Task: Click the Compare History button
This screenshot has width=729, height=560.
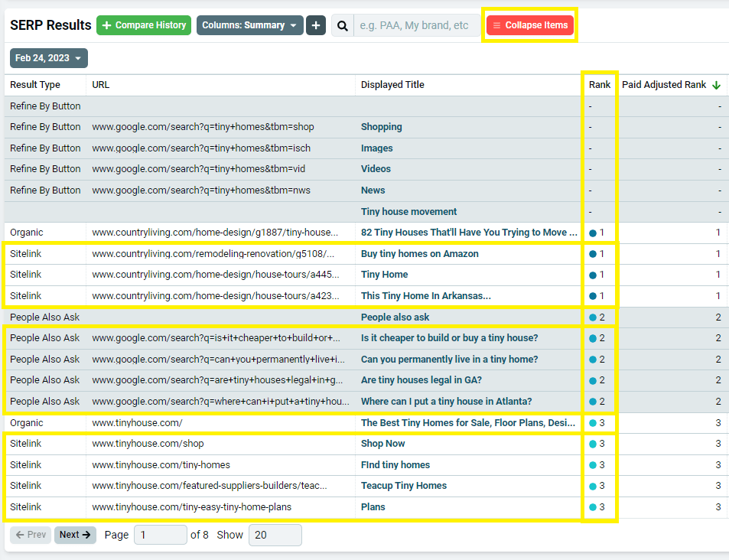Action: click(144, 25)
